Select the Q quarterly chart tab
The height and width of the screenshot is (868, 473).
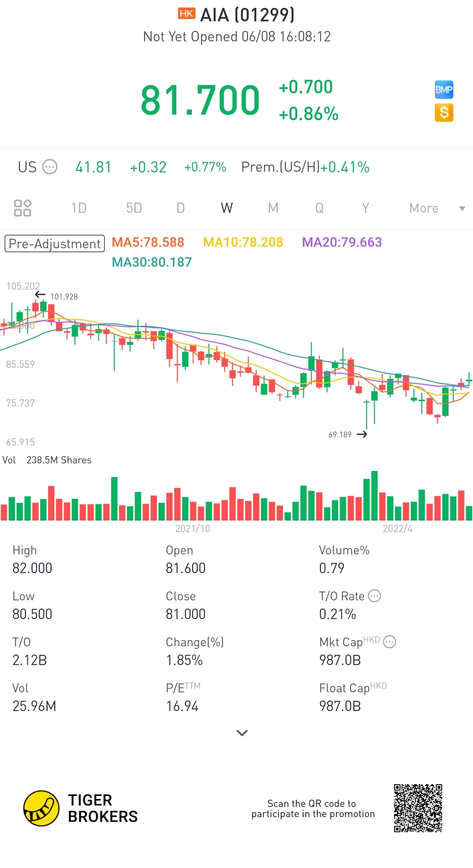tap(319, 208)
